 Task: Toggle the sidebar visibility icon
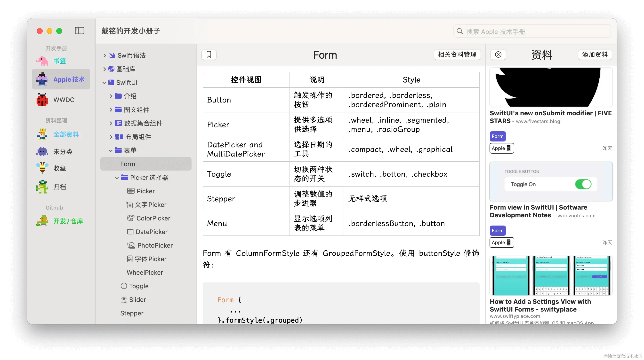pos(80,31)
